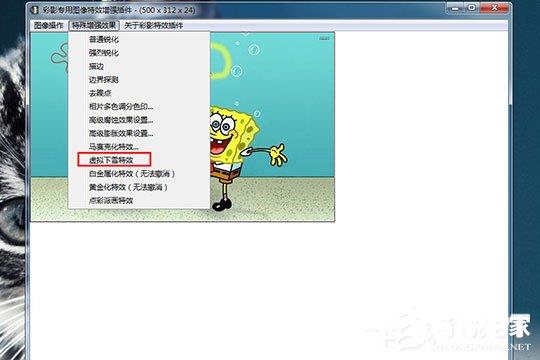Screen dimensions: 540x360
Task: Maximize the plugin window
Action: pyautogui.click(x=472, y=8)
